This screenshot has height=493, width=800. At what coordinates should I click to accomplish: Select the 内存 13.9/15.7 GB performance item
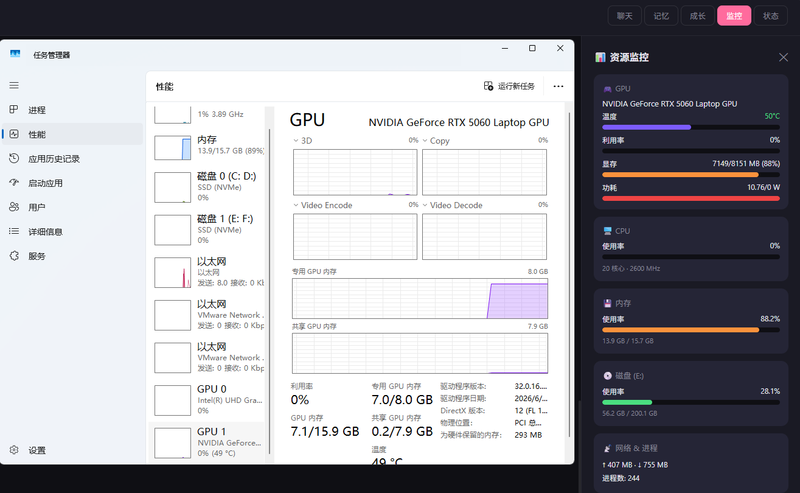pyautogui.click(x=209, y=147)
